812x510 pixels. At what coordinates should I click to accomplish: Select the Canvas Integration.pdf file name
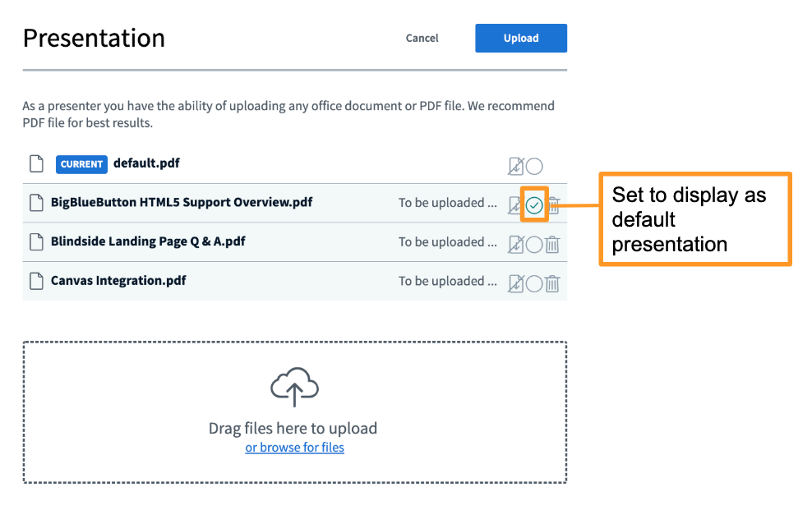coord(118,281)
